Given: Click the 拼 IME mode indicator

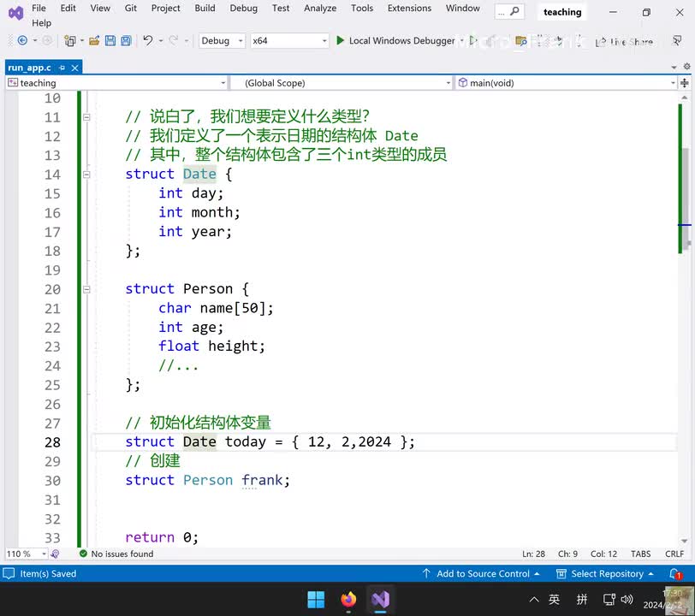Looking at the screenshot, I should pyautogui.click(x=581, y=600).
